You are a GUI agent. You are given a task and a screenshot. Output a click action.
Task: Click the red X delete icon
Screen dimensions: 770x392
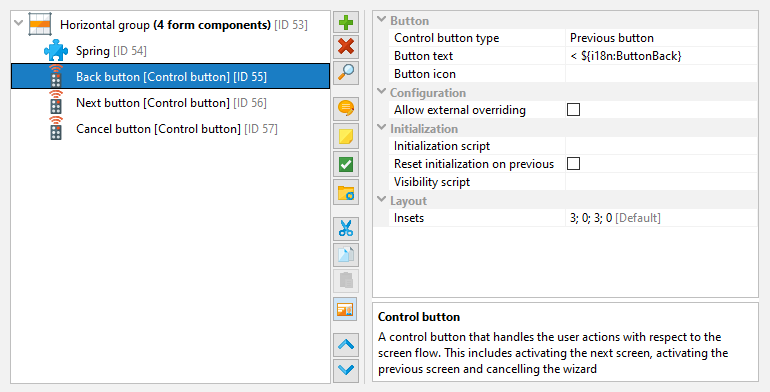346,47
